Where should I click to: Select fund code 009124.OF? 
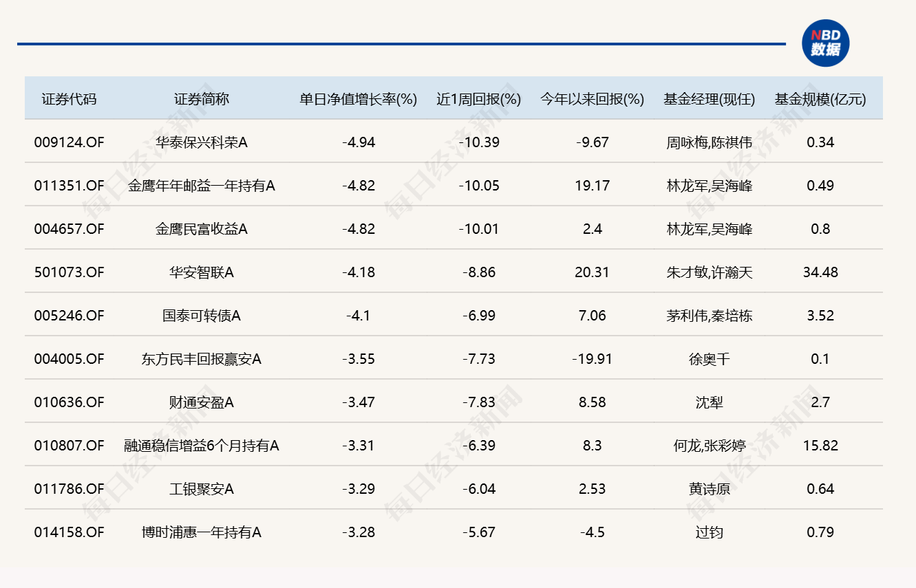[x=69, y=142]
